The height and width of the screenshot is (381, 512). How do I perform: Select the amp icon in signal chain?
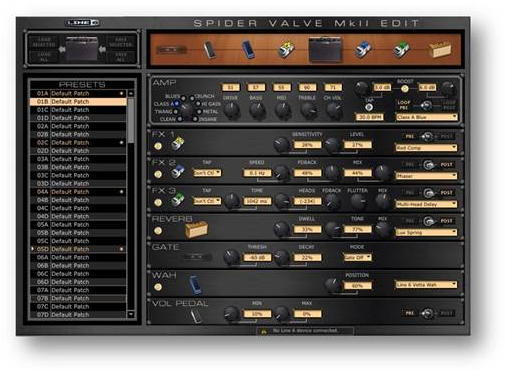click(x=326, y=50)
